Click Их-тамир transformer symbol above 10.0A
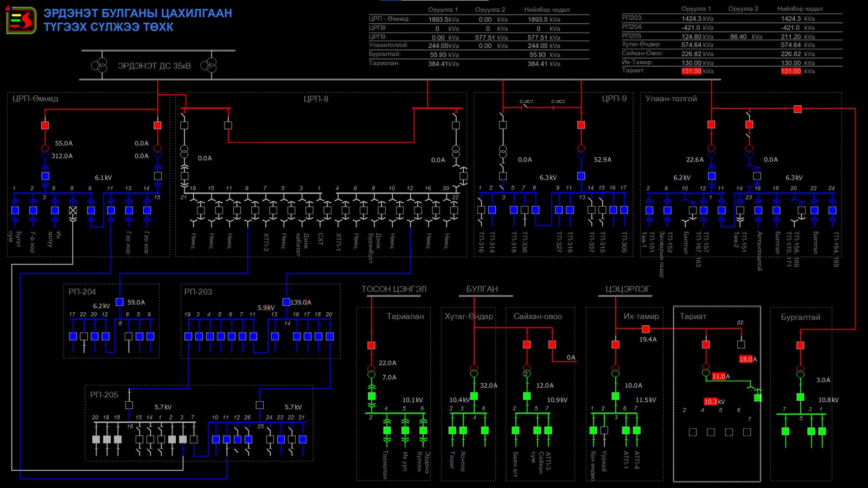This screenshot has height=488, width=868. pyautogui.click(x=615, y=371)
